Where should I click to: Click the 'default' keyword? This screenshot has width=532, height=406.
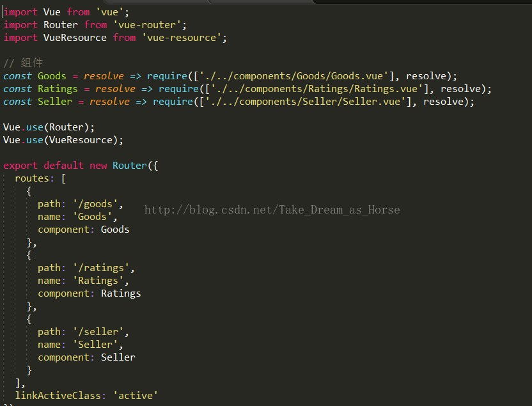pyautogui.click(x=63, y=166)
